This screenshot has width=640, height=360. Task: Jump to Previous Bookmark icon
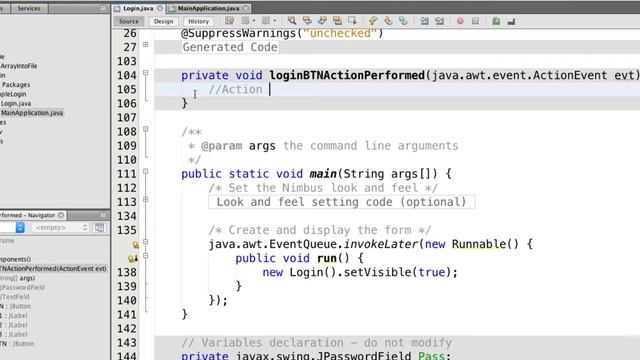373,21
